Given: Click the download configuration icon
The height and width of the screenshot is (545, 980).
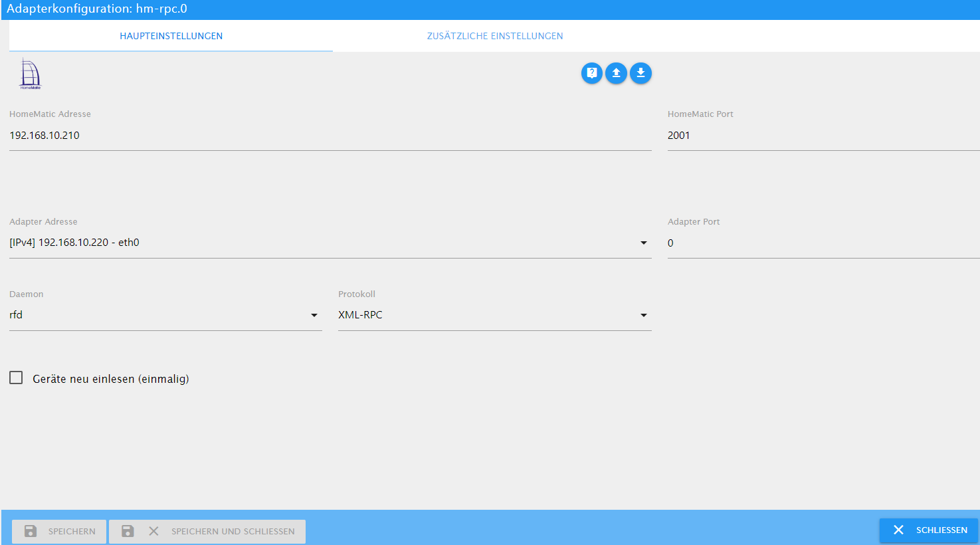Looking at the screenshot, I should point(640,73).
